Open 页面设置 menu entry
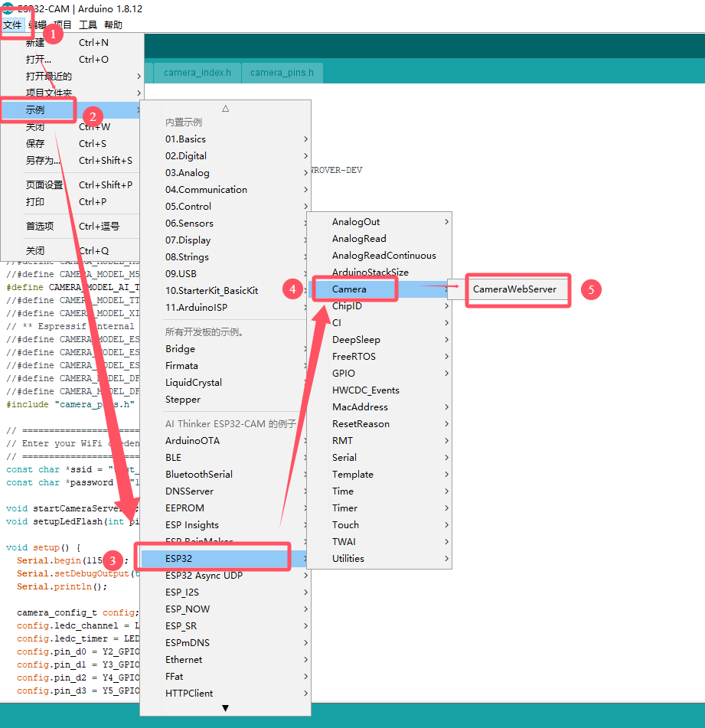Screen dimensions: 705x728 [72, 184]
